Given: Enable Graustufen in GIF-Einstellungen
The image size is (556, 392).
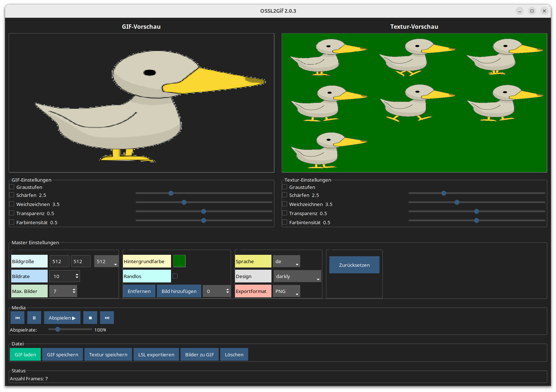Looking at the screenshot, I should click(12, 187).
